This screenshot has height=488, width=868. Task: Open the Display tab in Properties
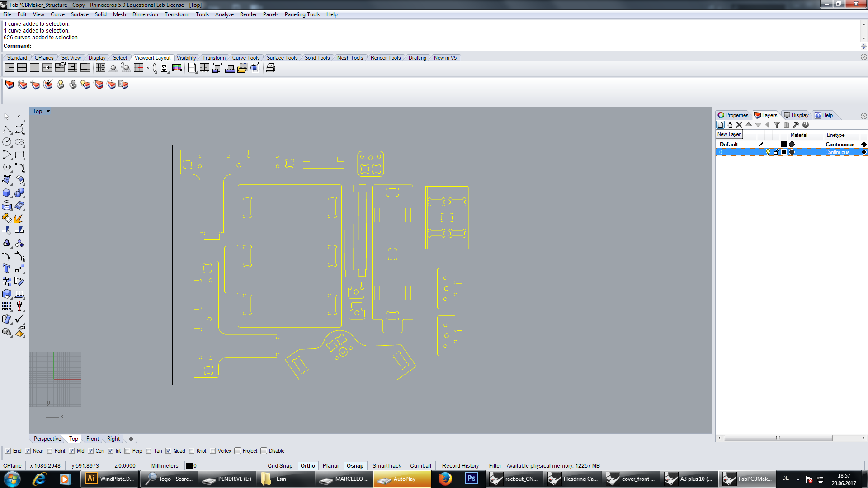(798, 114)
